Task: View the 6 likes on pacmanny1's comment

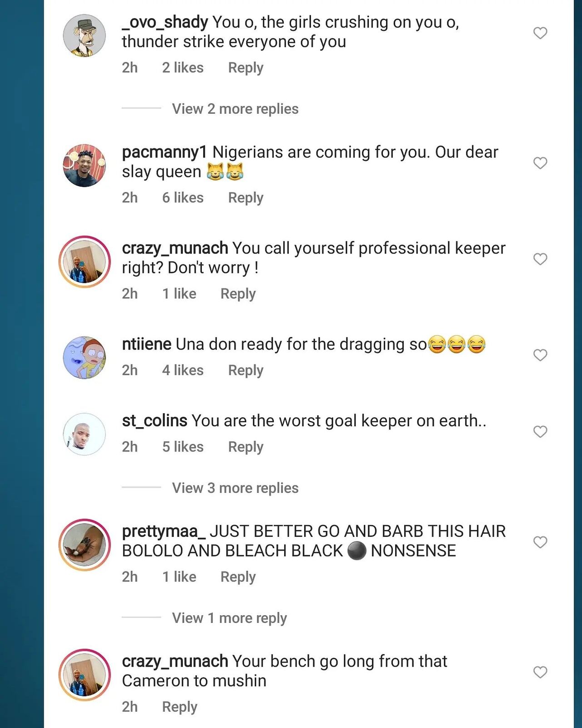Action: pos(183,197)
